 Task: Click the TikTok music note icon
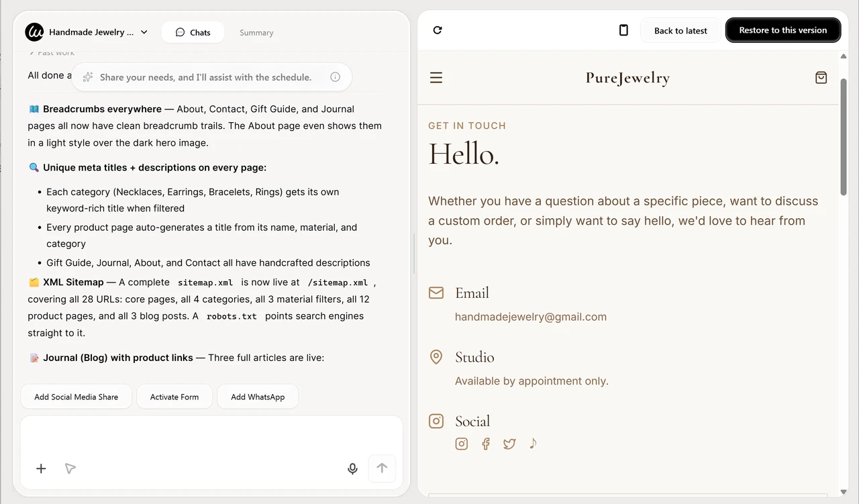[x=533, y=443]
